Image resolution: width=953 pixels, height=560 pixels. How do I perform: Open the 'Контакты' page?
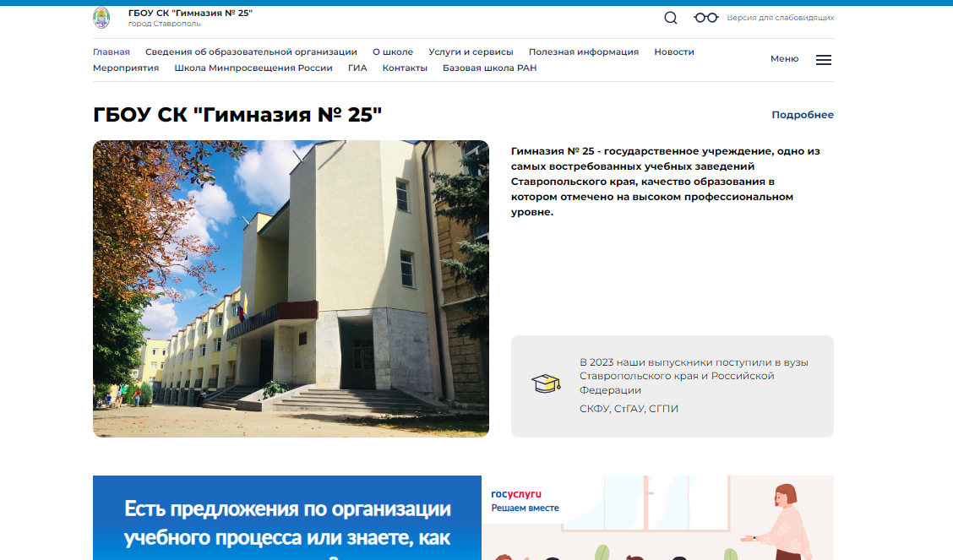click(405, 68)
